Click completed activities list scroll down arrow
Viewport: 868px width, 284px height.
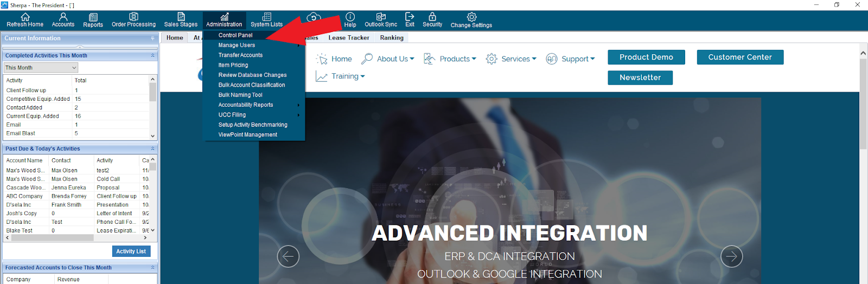(x=152, y=136)
